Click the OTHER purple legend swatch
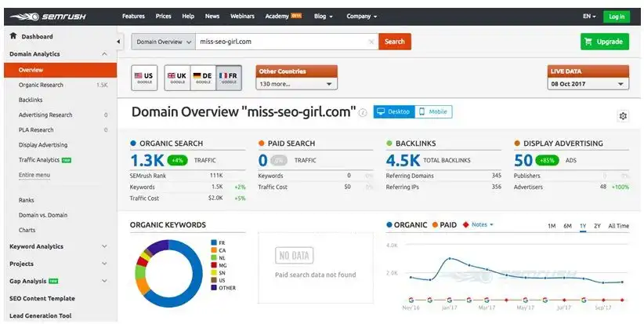This screenshot has width=644, height=324. 214,288
